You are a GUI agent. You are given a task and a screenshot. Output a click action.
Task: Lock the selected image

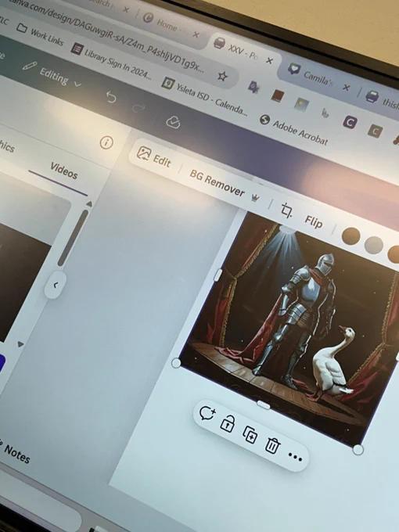click(x=228, y=424)
